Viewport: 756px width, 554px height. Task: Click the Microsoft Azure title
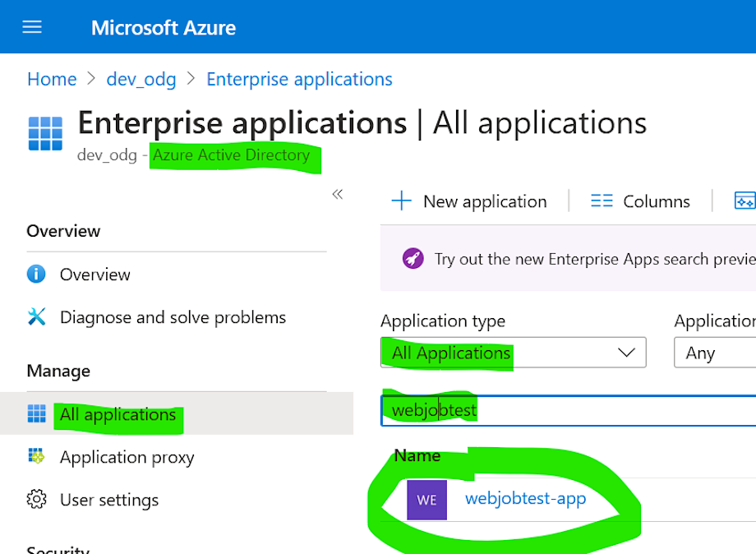pyautogui.click(x=164, y=27)
